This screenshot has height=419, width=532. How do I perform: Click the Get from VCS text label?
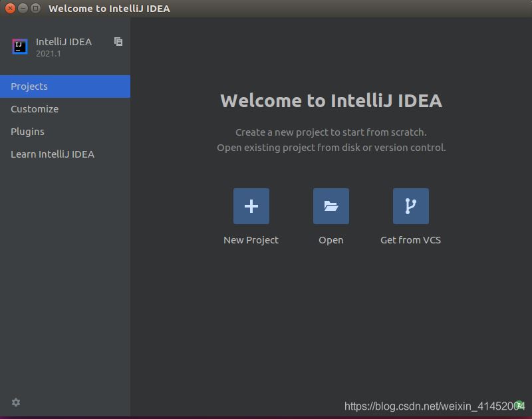click(410, 240)
